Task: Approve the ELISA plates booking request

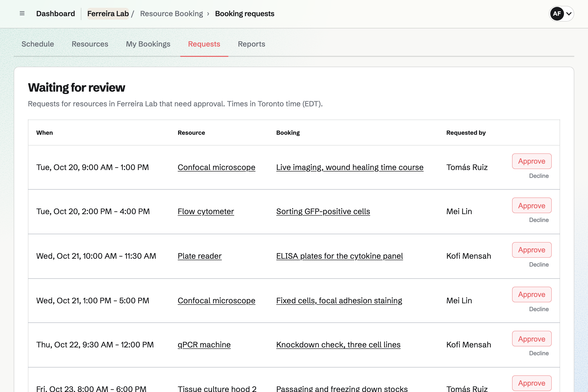Action: [532, 250]
